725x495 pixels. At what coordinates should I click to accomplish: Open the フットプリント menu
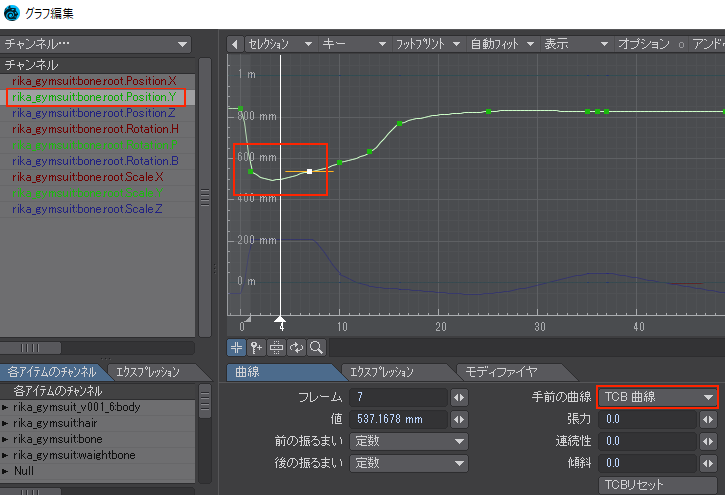coord(428,44)
